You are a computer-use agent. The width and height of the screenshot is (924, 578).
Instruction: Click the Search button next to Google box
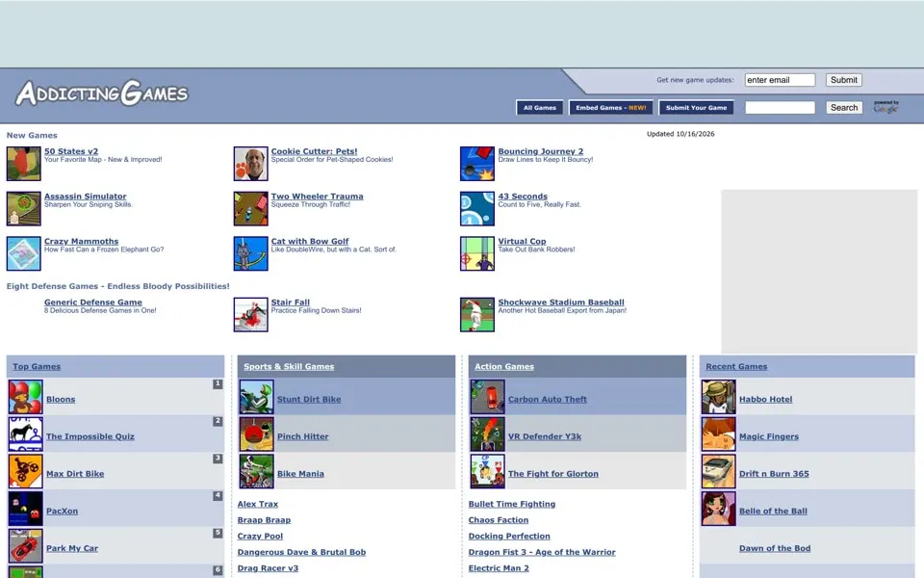844,107
